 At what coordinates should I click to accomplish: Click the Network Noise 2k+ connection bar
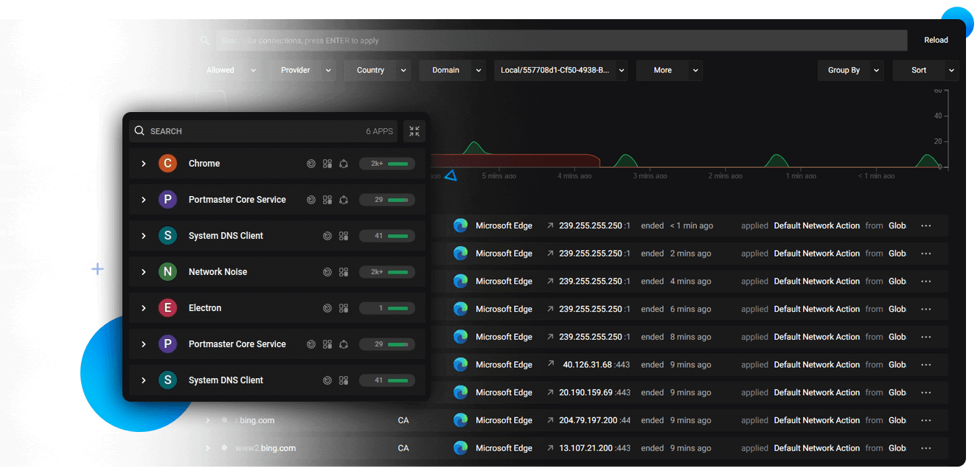(x=387, y=272)
